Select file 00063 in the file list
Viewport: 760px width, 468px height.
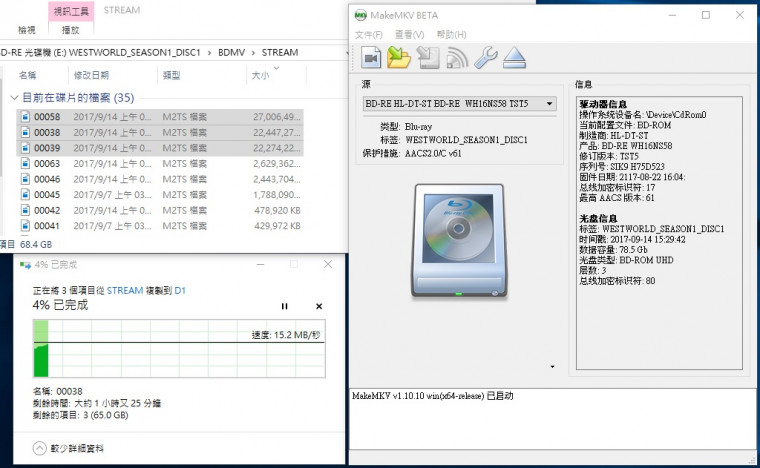(160, 164)
